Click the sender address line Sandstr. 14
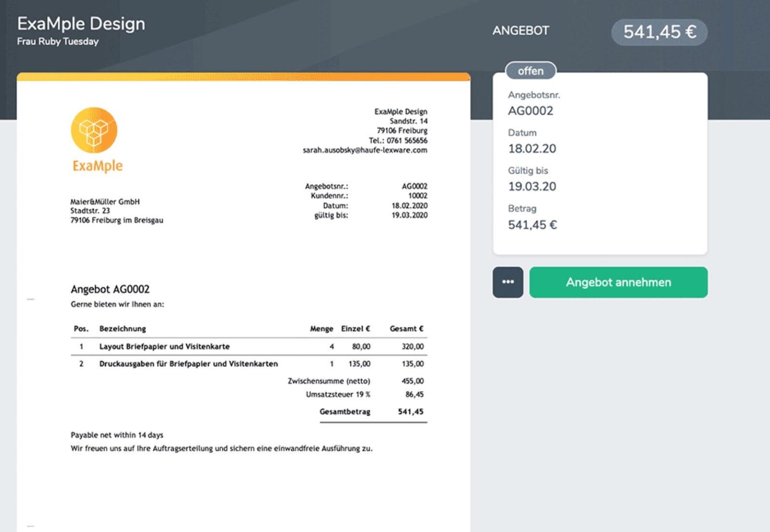The image size is (770, 532). (x=409, y=121)
